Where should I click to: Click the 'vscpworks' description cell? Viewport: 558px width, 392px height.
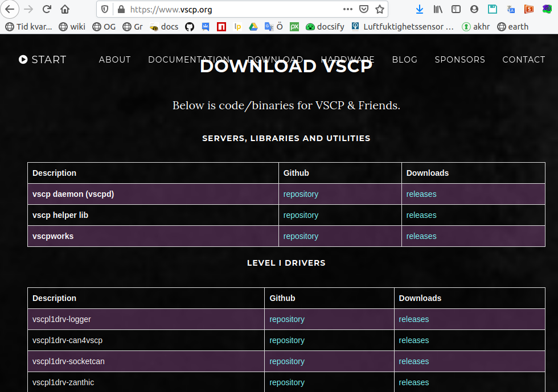click(x=153, y=236)
